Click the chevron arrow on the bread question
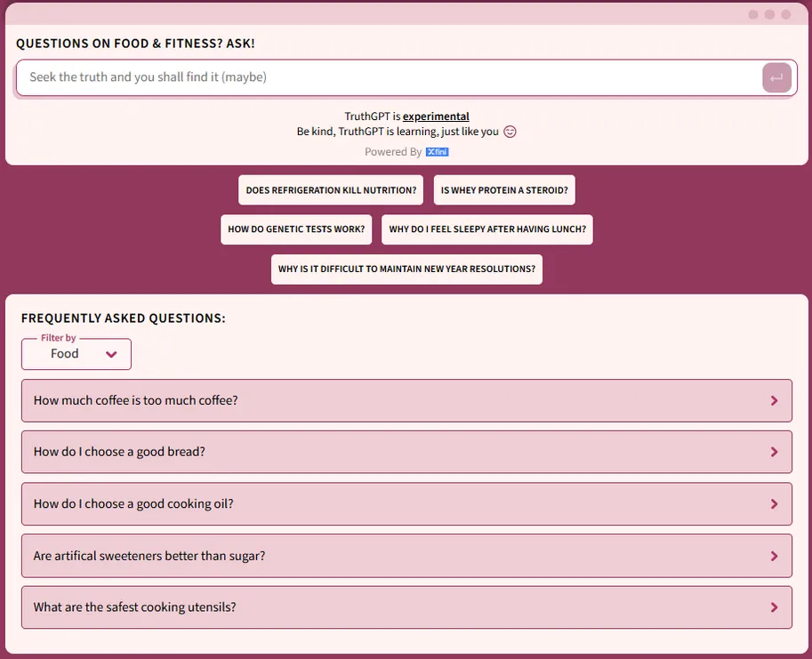Image resolution: width=812 pixels, height=659 pixels. [774, 453]
